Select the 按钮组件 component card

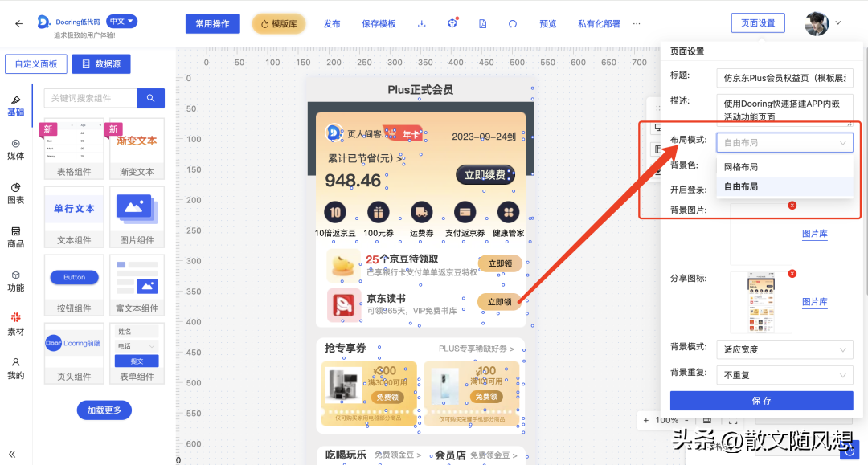pos(74,285)
